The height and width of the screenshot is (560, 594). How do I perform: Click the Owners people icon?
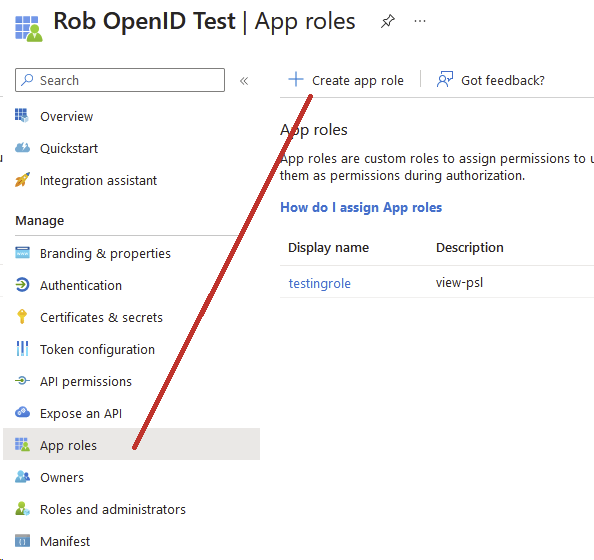point(22,477)
